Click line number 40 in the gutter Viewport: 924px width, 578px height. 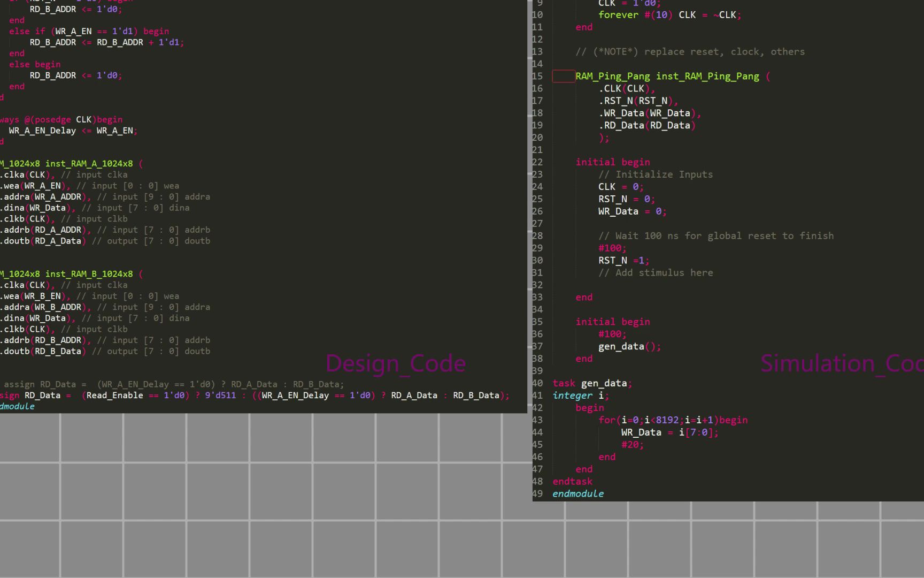[x=537, y=383]
